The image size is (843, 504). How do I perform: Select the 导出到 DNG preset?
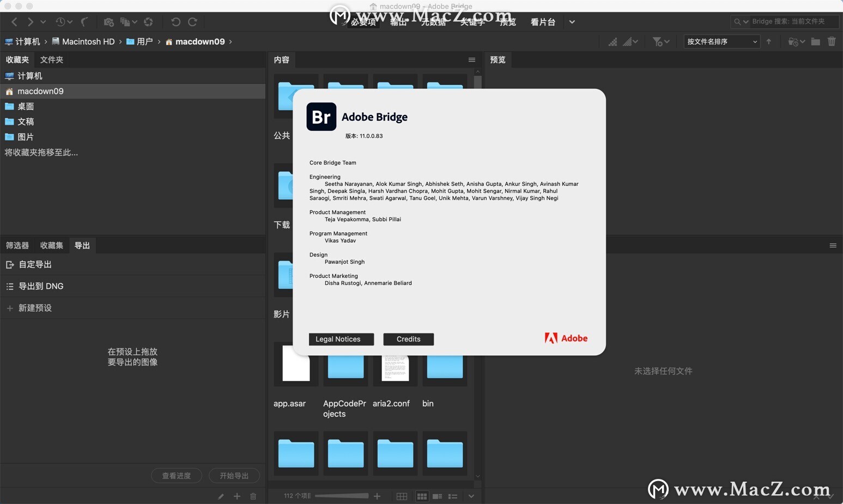click(132, 286)
